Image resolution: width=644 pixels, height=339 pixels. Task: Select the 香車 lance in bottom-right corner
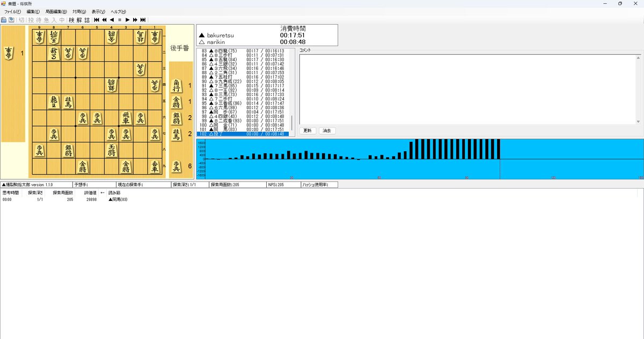pos(155,166)
